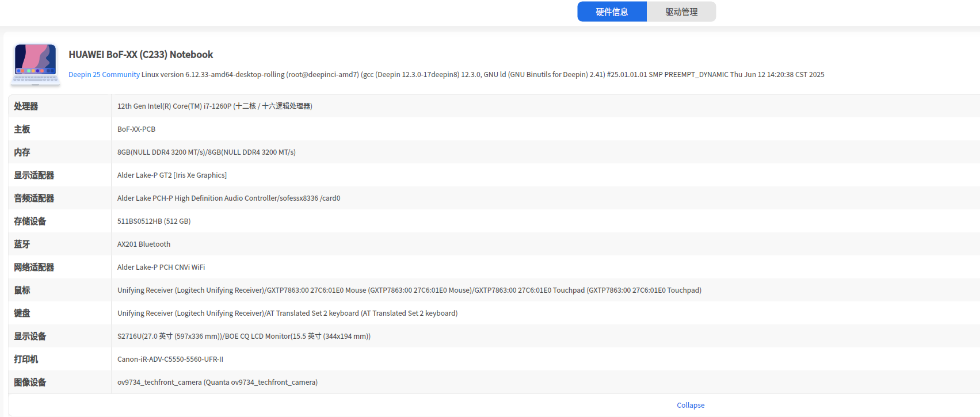The image size is (980, 417).
Task: Select the mouse row's Unifying Receiver value
Action: point(409,290)
